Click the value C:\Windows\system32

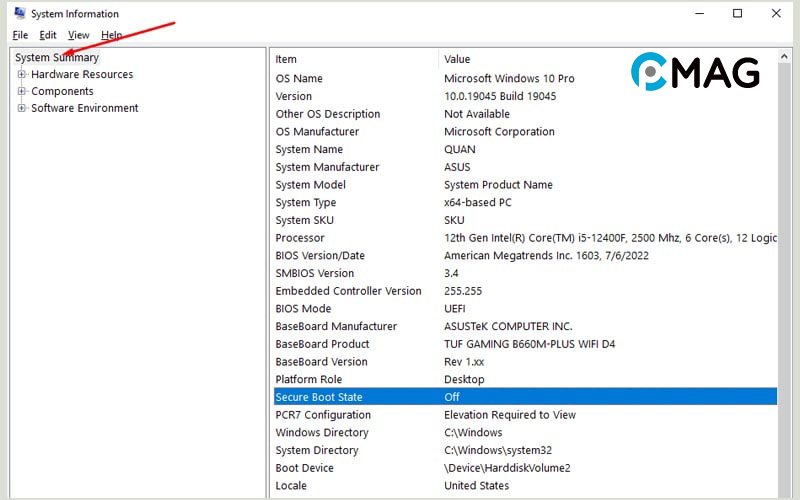[498, 450]
